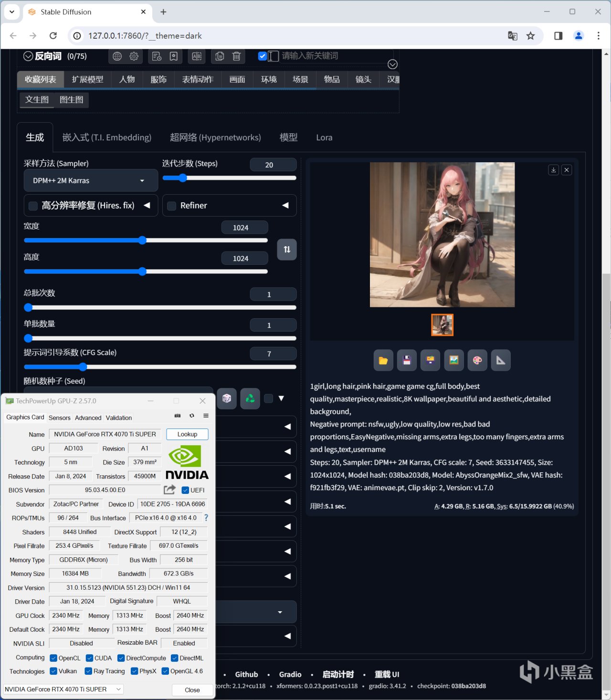611x700 pixels.
Task: Open the Sensors tab in GPU-Z
Action: [60, 418]
